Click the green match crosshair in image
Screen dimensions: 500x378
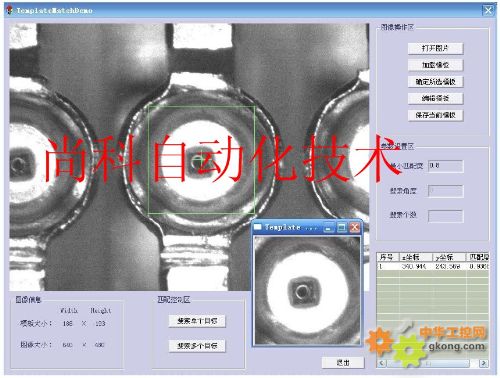point(200,161)
